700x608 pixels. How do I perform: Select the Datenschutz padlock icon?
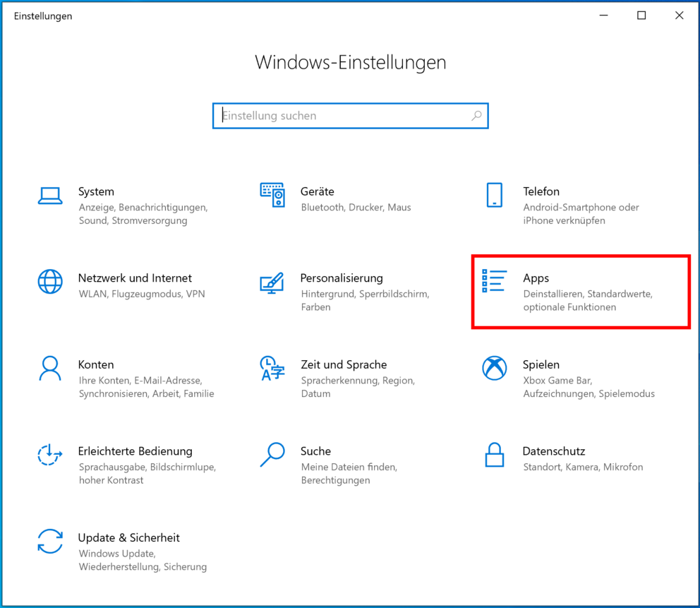tap(494, 455)
